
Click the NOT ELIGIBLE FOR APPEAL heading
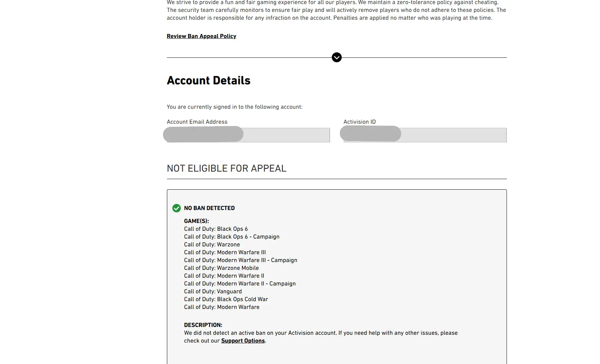point(226,169)
